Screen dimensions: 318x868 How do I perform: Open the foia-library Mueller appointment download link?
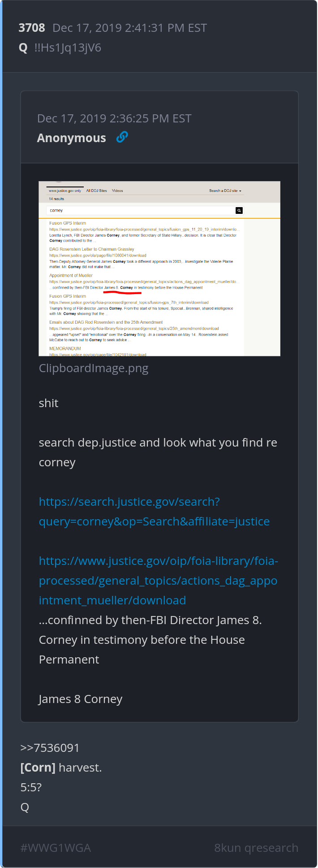click(x=159, y=581)
